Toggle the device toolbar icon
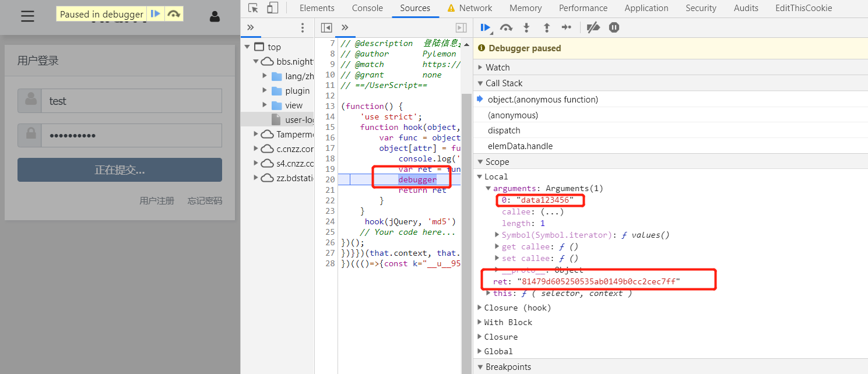 coord(272,8)
